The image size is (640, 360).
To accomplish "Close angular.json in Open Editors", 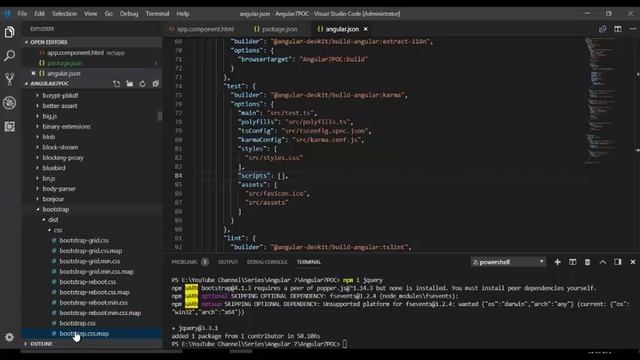I will tap(33, 73).
